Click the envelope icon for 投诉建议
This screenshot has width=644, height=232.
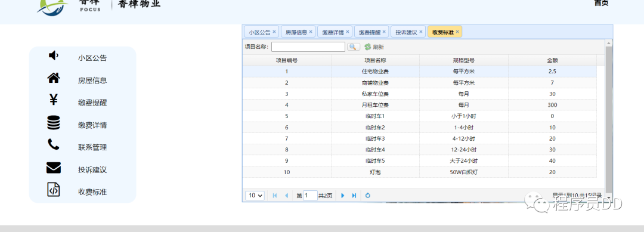54,168
